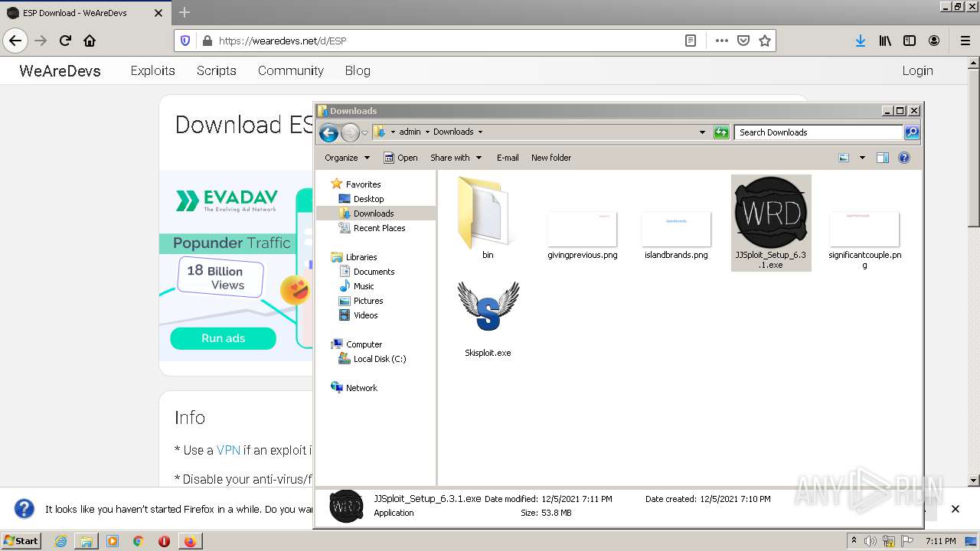Click the site padlock icon
Screen dimensions: 980x551
pyautogui.click(x=206, y=41)
